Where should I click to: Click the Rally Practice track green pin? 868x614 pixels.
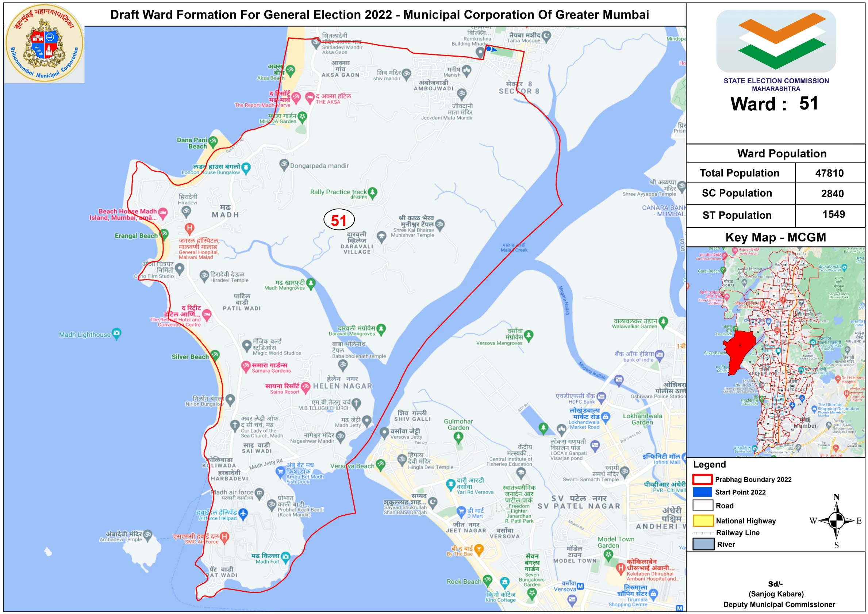[x=372, y=192]
